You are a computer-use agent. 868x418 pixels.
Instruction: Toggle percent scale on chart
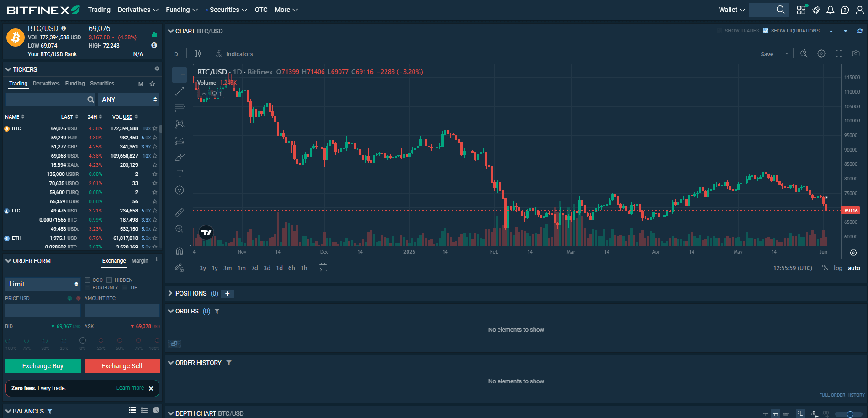(x=825, y=268)
